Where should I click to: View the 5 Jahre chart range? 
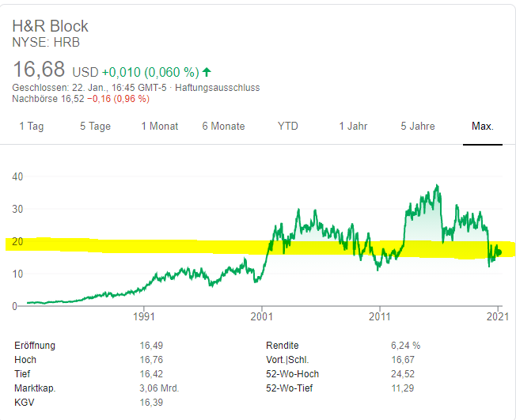417,127
